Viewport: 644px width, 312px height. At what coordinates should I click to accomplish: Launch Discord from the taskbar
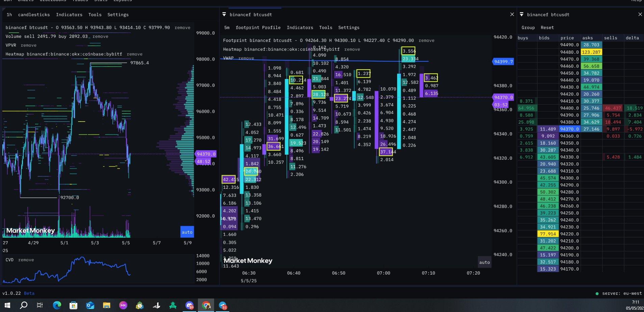tap(189, 305)
